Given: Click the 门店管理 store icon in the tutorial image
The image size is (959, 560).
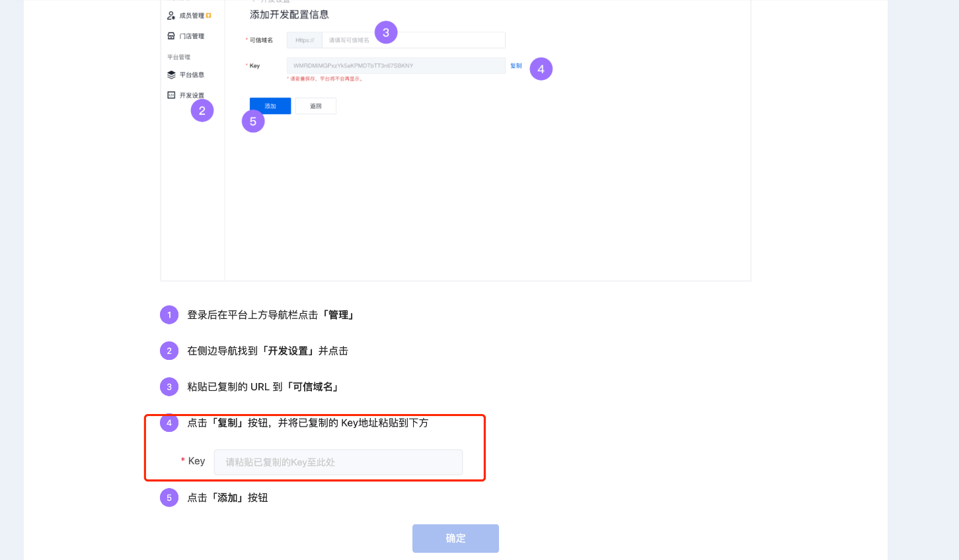Looking at the screenshot, I should pos(171,36).
